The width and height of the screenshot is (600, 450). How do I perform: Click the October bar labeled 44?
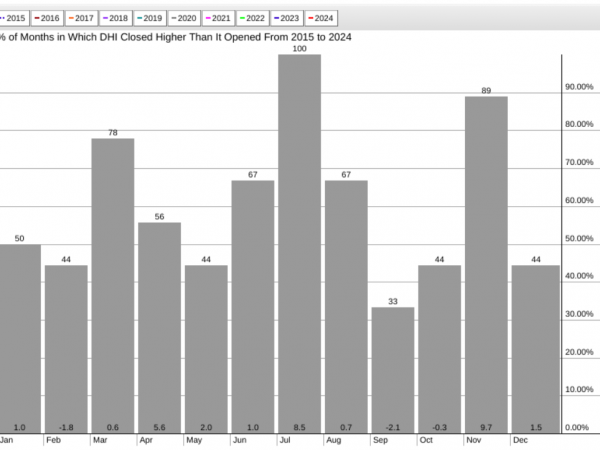(x=440, y=349)
